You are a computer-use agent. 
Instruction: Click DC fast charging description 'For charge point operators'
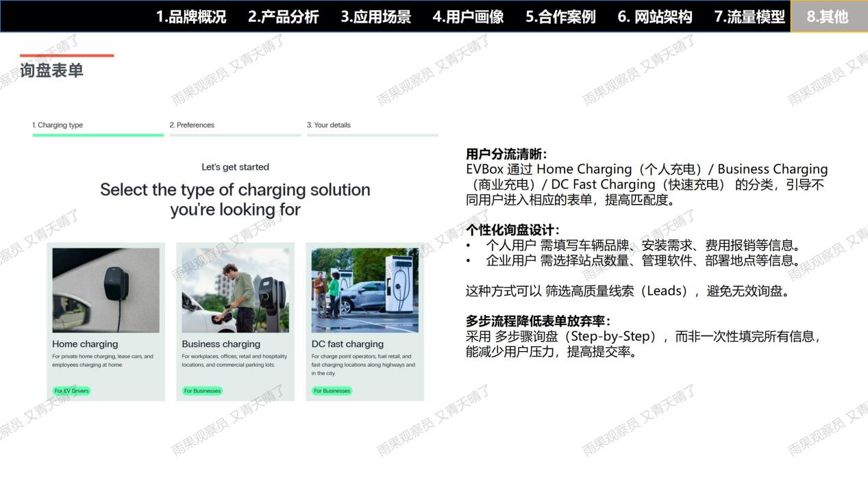pos(363,365)
